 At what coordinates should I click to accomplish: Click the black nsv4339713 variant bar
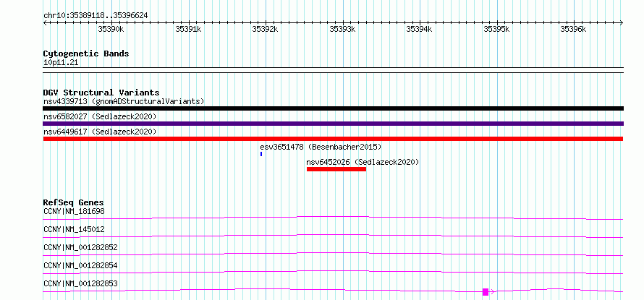333,108
